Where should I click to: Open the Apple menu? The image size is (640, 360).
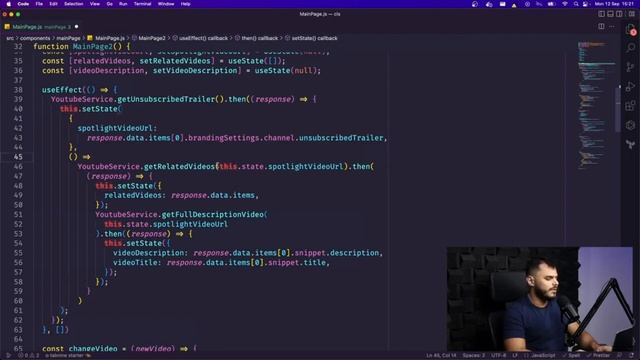pyautogui.click(x=9, y=4)
